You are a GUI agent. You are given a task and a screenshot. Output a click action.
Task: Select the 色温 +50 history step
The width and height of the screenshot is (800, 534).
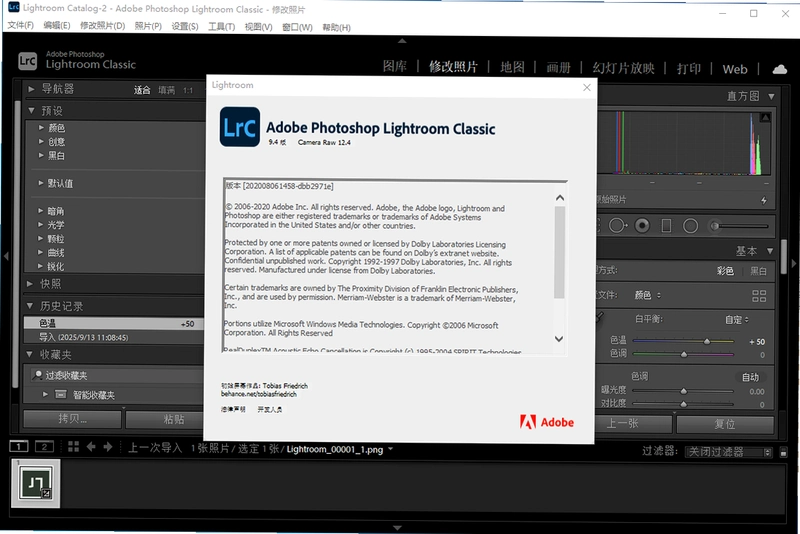pyautogui.click(x=113, y=323)
